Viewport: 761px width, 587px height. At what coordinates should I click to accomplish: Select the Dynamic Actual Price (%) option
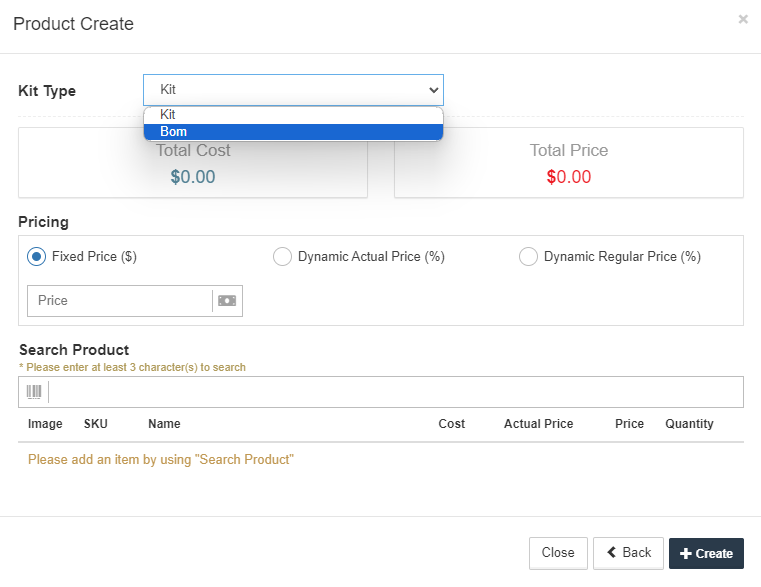[282, 257]
